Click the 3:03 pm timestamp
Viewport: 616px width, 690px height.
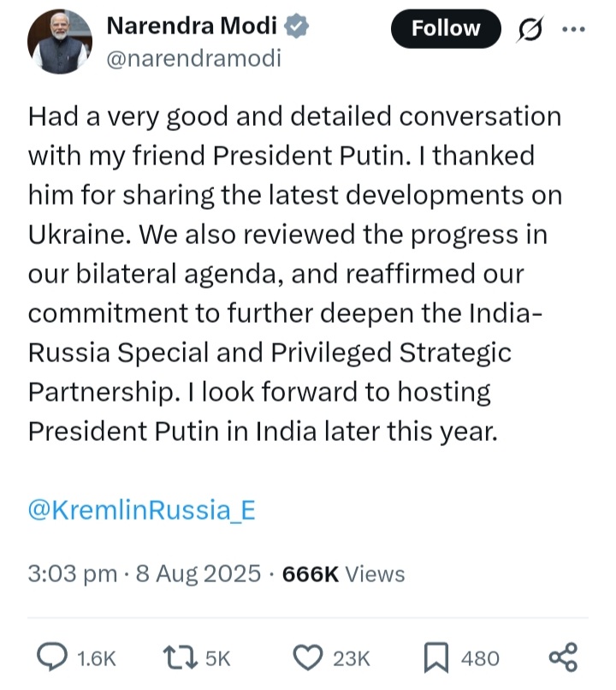73,574
